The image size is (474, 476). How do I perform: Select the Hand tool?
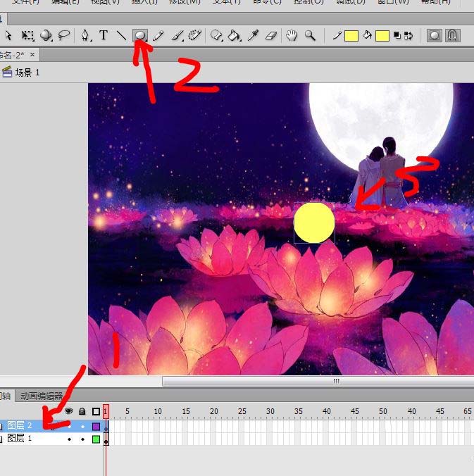(292, 35)
